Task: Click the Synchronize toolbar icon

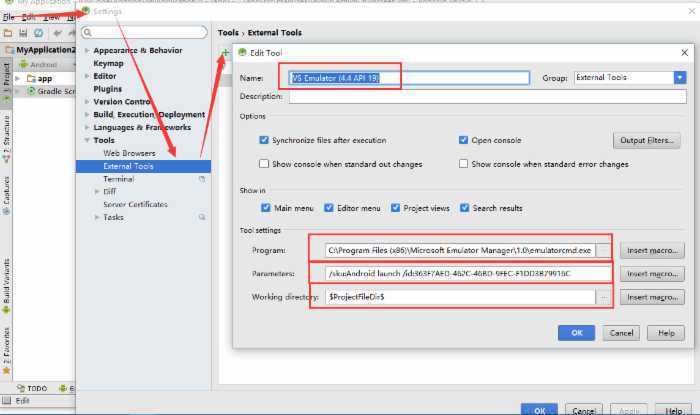Action: [x=39, y=33]
